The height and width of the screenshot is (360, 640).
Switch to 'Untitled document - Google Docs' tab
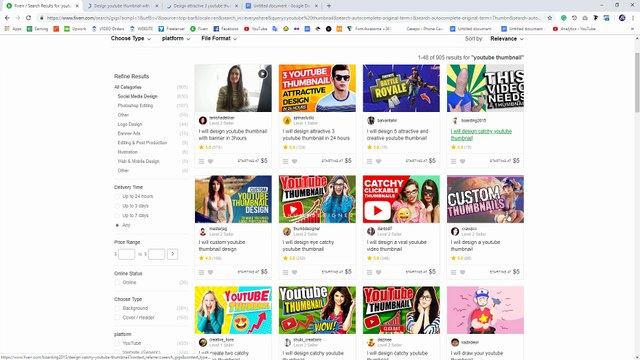click(x=282, y=6)
